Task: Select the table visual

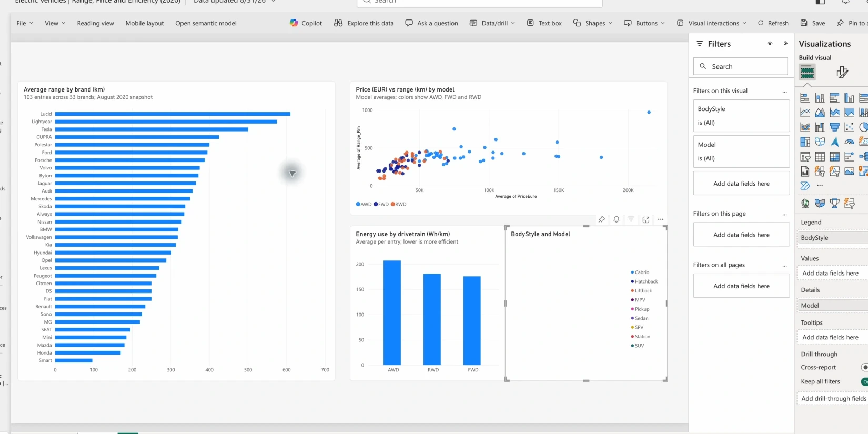Action: click(x=820, y=157)
